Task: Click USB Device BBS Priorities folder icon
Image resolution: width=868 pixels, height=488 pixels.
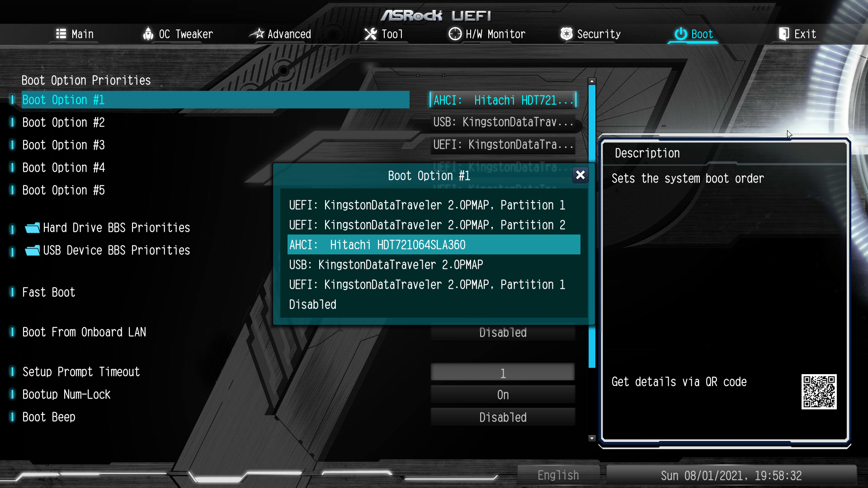Action: tap(32, 250)
